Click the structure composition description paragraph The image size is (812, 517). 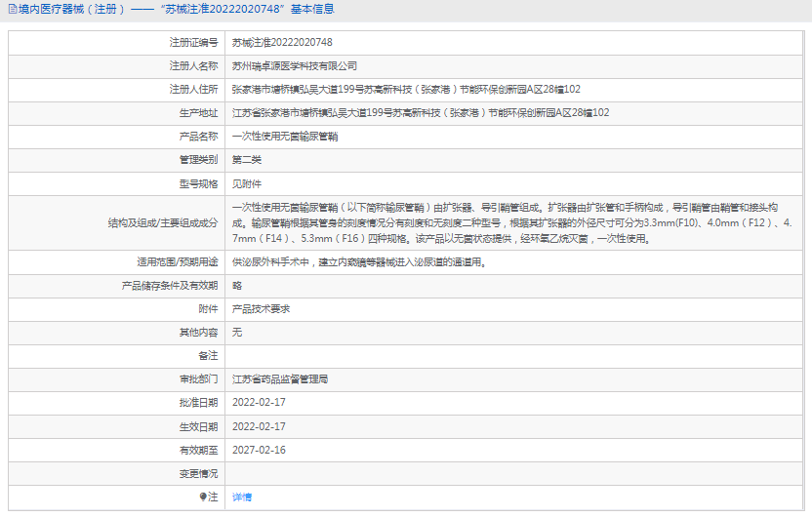click(511, 223)
